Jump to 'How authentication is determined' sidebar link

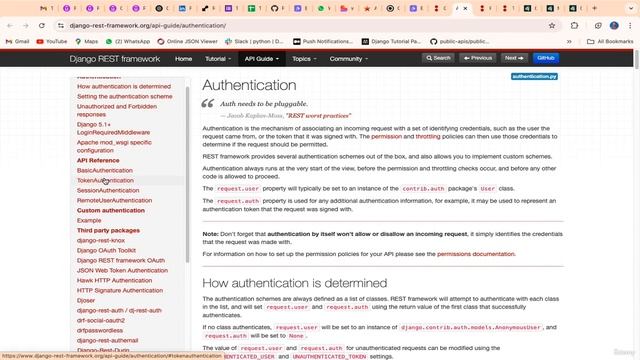[x=124, y=87]
